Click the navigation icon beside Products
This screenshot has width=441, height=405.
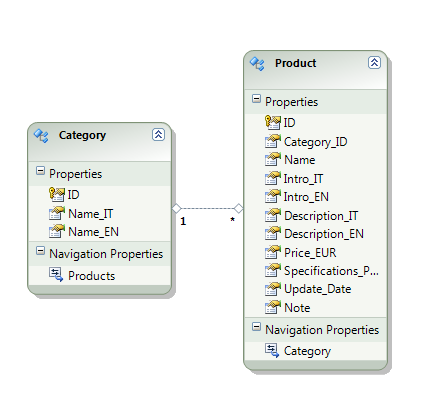[x=56, y=275]
